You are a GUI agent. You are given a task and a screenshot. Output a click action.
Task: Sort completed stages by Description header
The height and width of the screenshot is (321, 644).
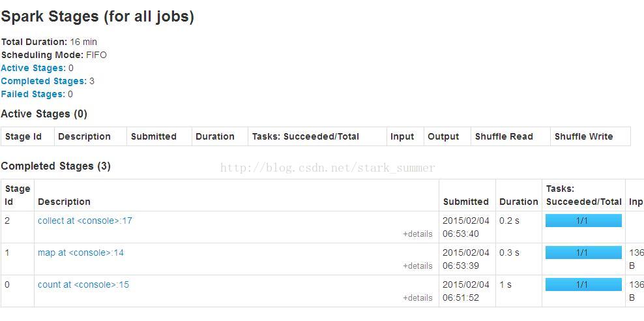(x=64, y=202)
